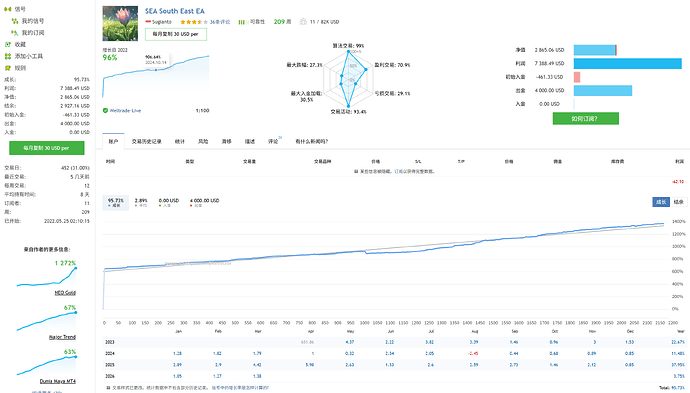Click the flower signal avatar thumbnail
This screenshot has height=393, width=690.
point(120,23)
